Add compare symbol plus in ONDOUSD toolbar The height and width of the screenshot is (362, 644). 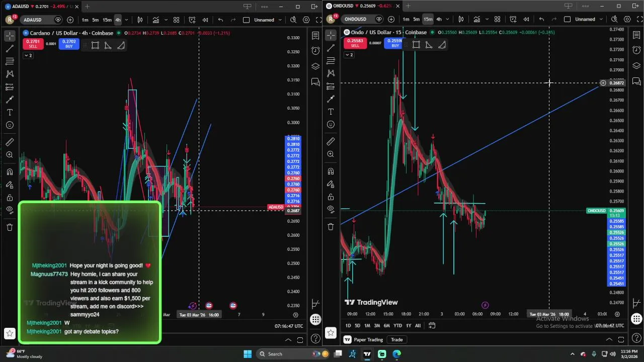click(391, 19)
